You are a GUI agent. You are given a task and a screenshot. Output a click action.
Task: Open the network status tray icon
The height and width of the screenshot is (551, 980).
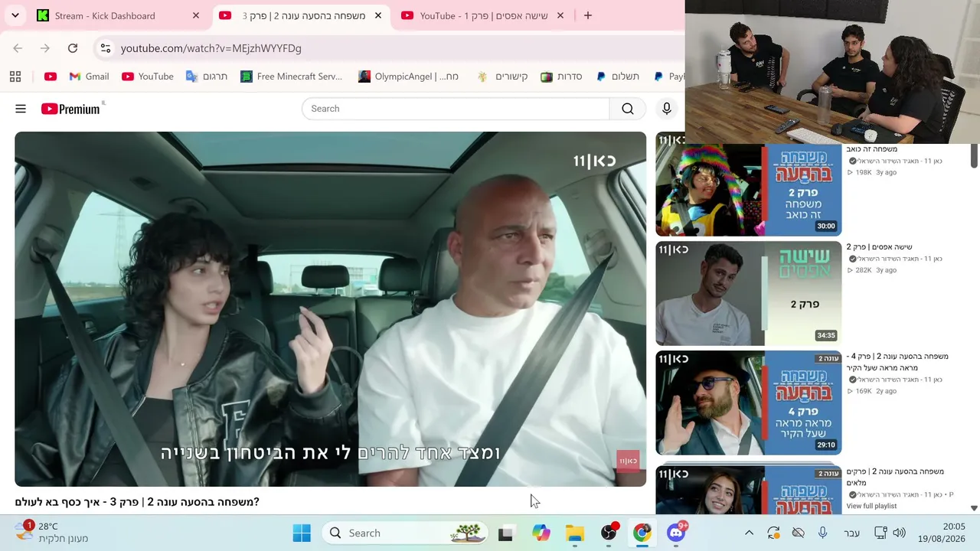point(880,533)
